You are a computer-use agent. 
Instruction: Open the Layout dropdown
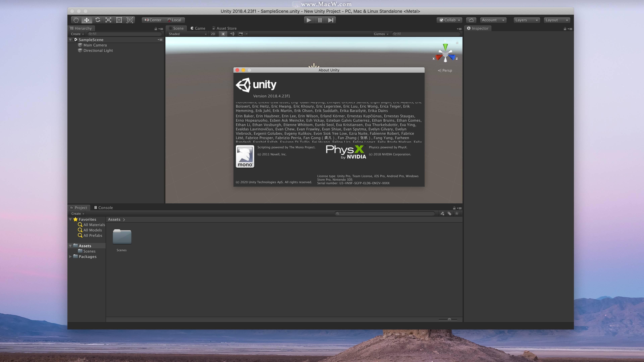pyautogui.click(x=557, y=20)
